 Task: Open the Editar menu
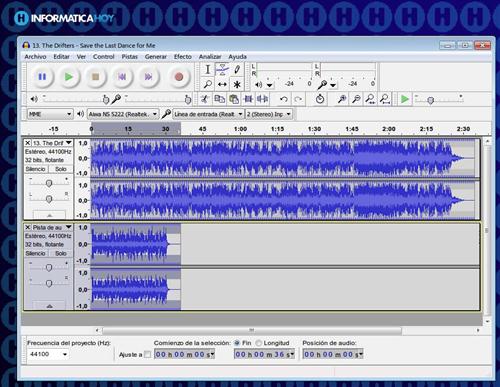[62, 57]
